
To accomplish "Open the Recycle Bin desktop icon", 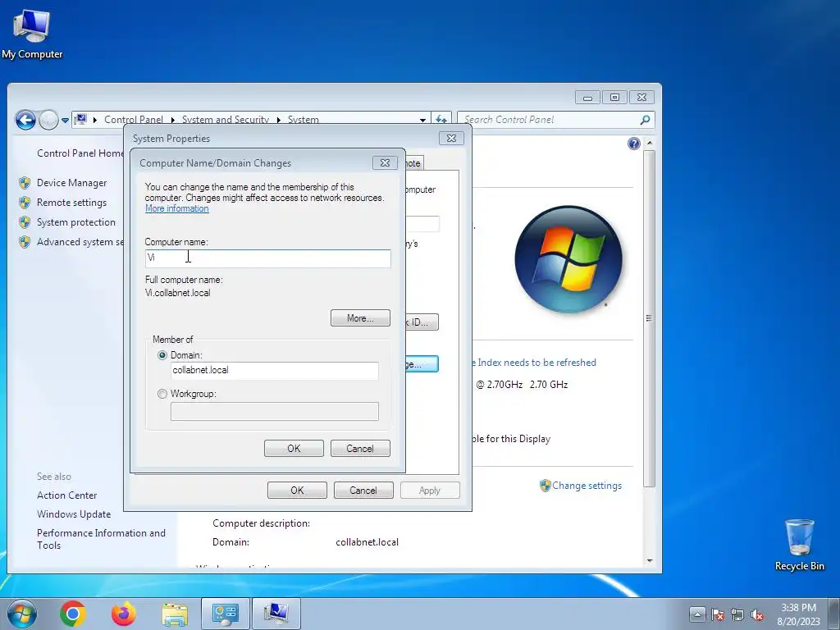I will click(799, 545).
